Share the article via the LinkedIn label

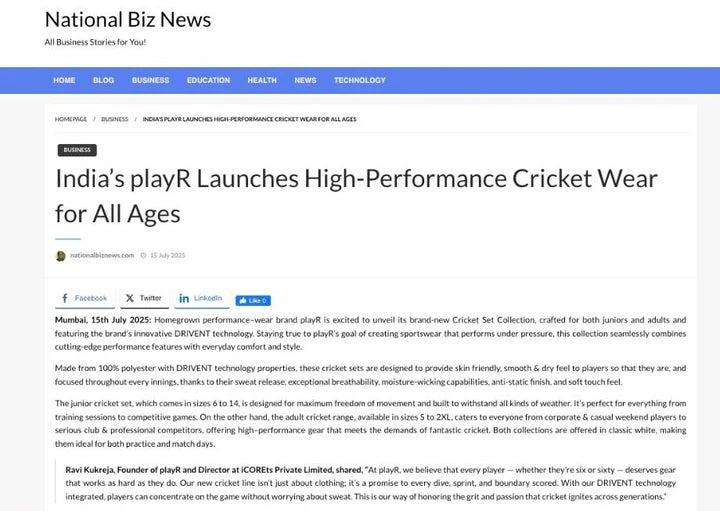(x=208, y=298)
